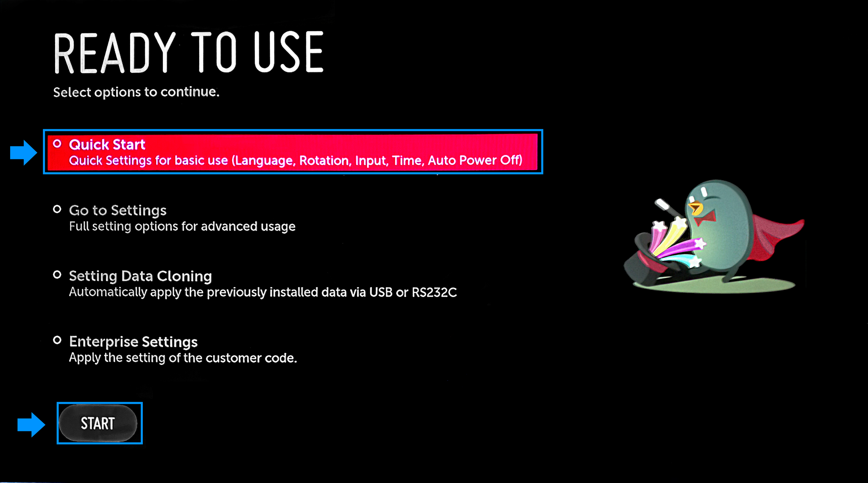Select the Quick Start radio button
The width and height of the screenshot is (868, 483).
pos(57,144)
